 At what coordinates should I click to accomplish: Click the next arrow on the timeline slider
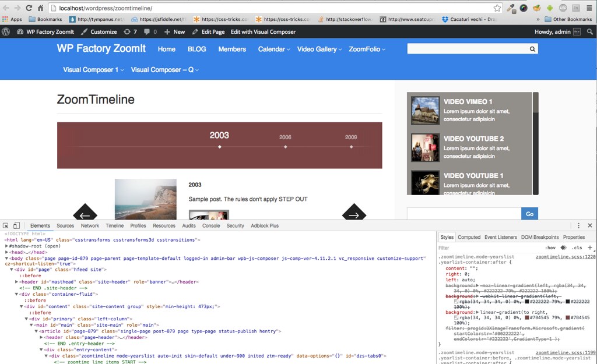point(353,214)
